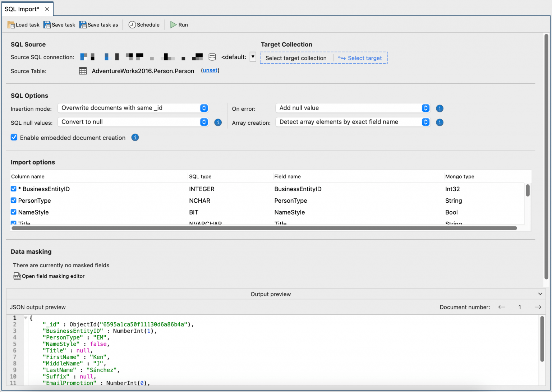This screenshot has width=552, height=392.
Task: Click the unset link for Source Table
Action: tap(210, 70)
